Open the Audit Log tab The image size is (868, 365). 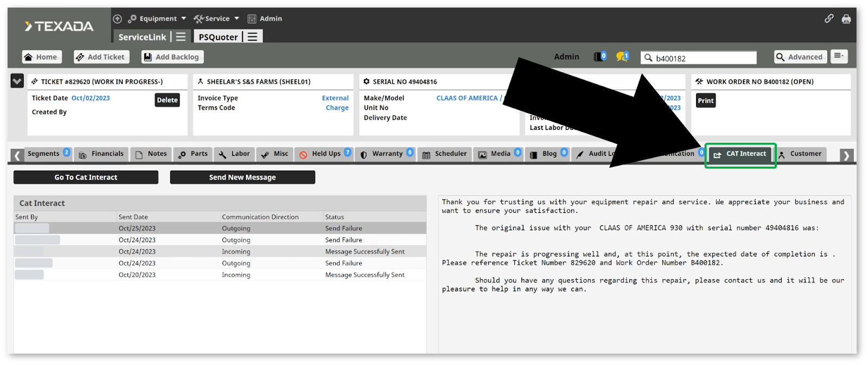click(595, 154)
